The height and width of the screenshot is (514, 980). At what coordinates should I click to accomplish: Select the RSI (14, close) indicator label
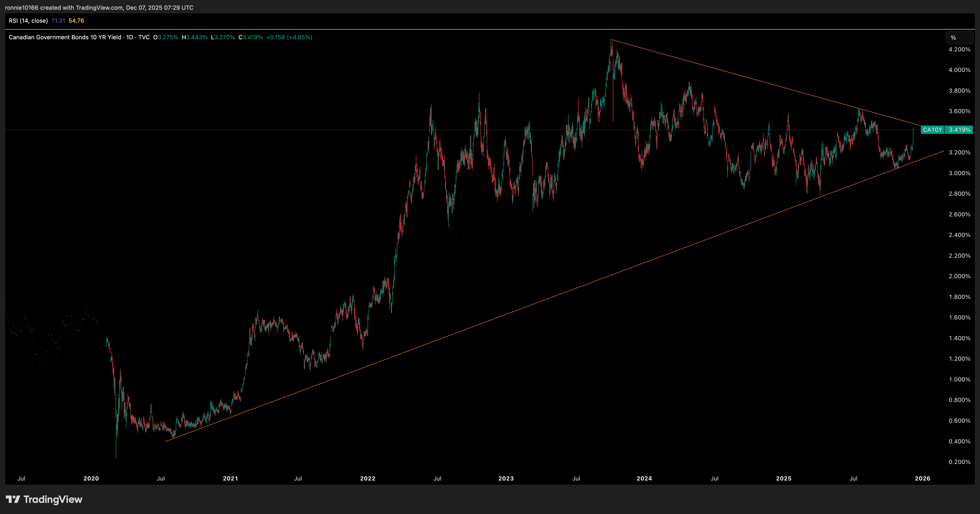pyautogui.click(x=28, y=21)
